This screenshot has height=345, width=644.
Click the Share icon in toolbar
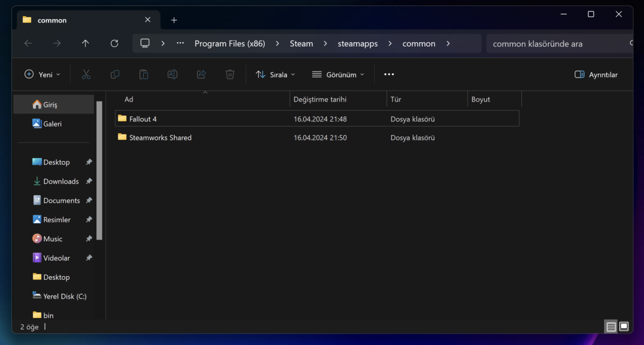201,75
